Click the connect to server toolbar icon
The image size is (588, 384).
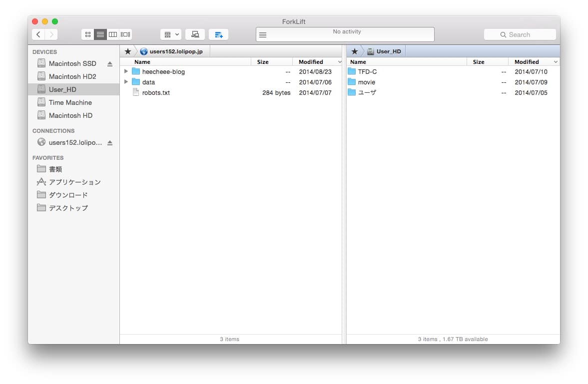195,34
